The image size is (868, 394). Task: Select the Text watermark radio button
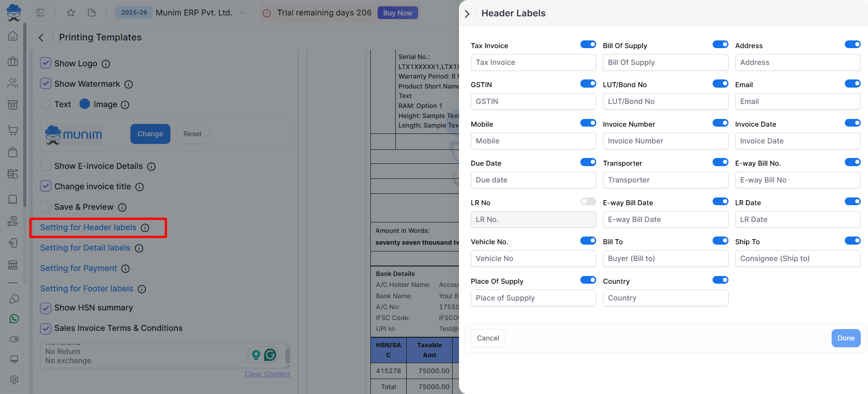tap(46, 104)
